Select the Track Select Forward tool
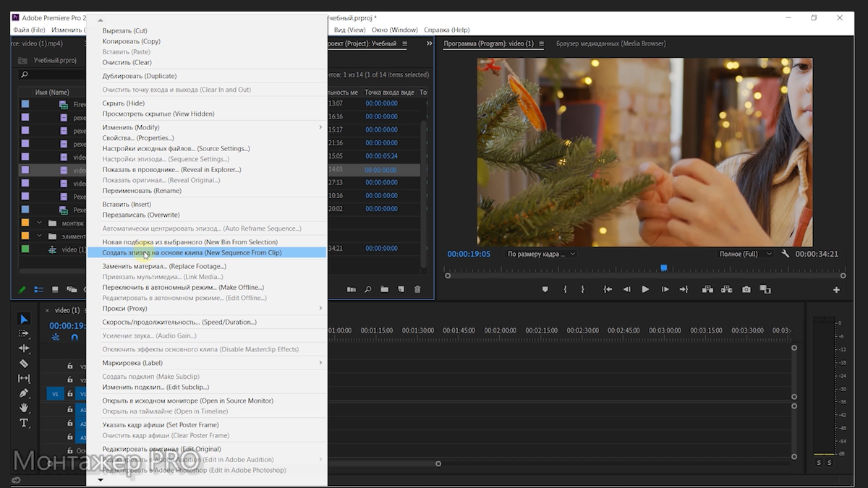Screen dimensions: 868x488 tap(24, 333)
